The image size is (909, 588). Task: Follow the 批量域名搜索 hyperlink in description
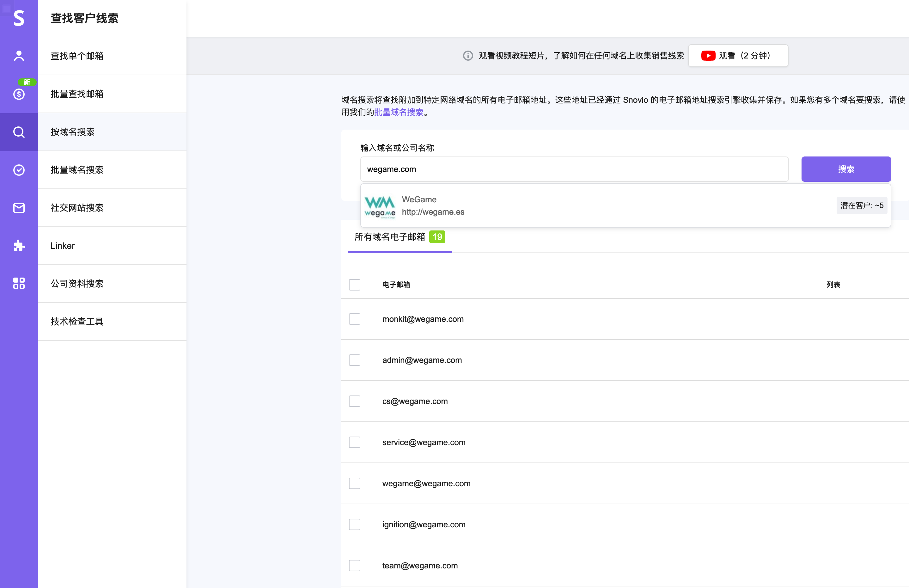tap(399, 112)
